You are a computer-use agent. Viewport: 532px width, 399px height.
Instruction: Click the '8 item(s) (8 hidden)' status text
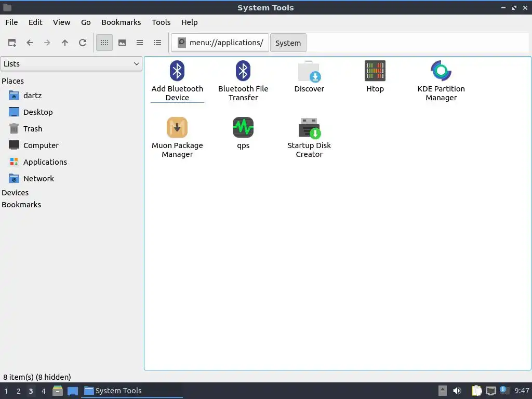pyautogui.click(x=37, y=377)
